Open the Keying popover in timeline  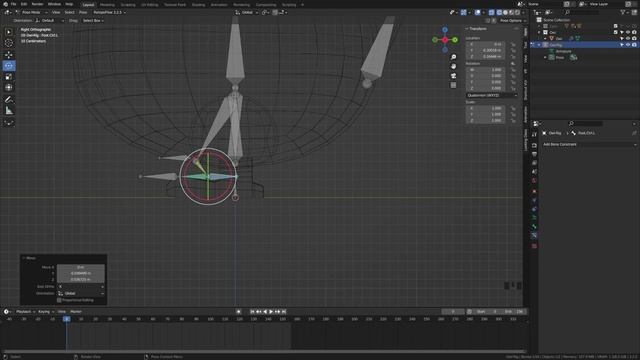(45, 312)
